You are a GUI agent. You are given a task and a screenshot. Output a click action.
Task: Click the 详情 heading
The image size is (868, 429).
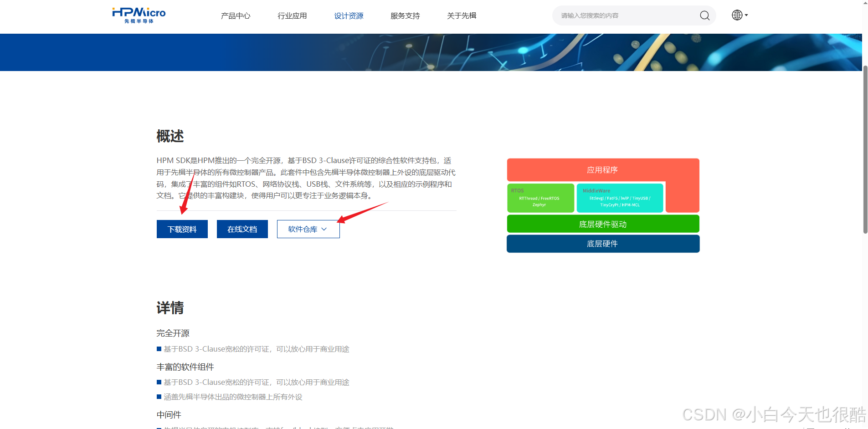click(170, 308)
